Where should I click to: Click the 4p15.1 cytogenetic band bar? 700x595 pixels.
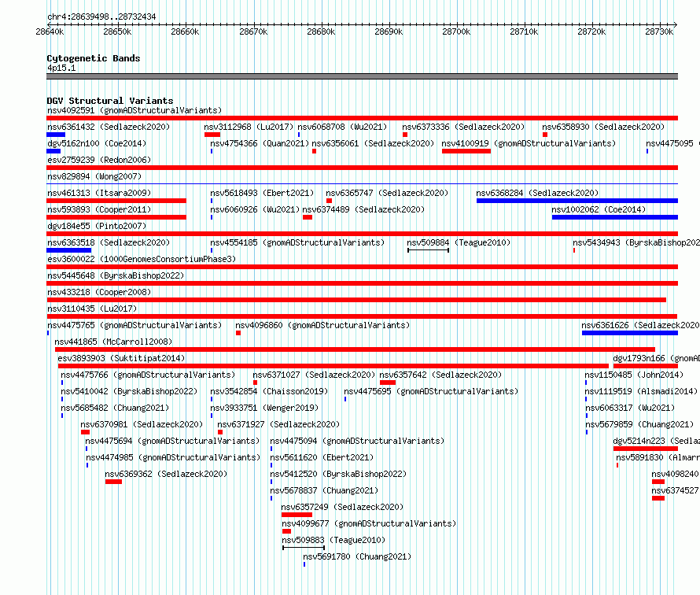point(362,76)
